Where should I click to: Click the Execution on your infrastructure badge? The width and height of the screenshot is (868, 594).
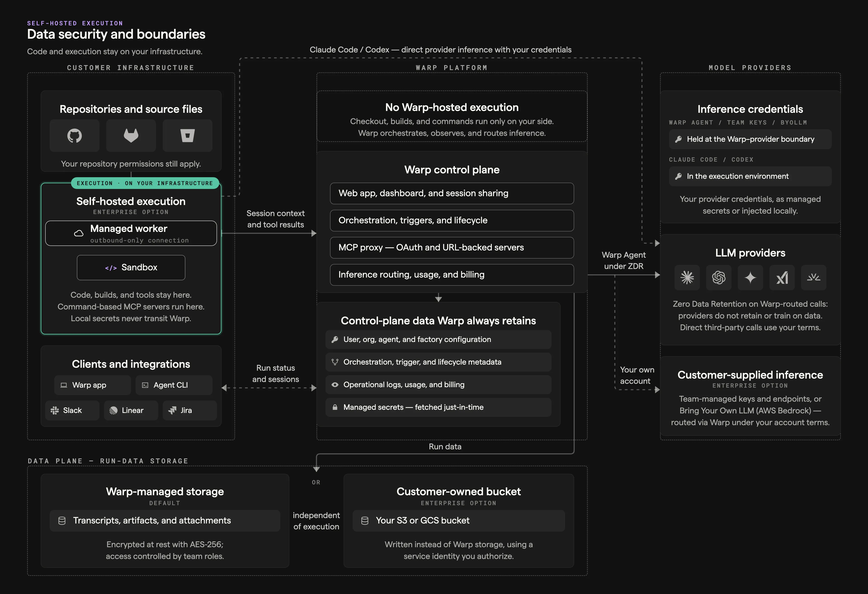point(145,183)
